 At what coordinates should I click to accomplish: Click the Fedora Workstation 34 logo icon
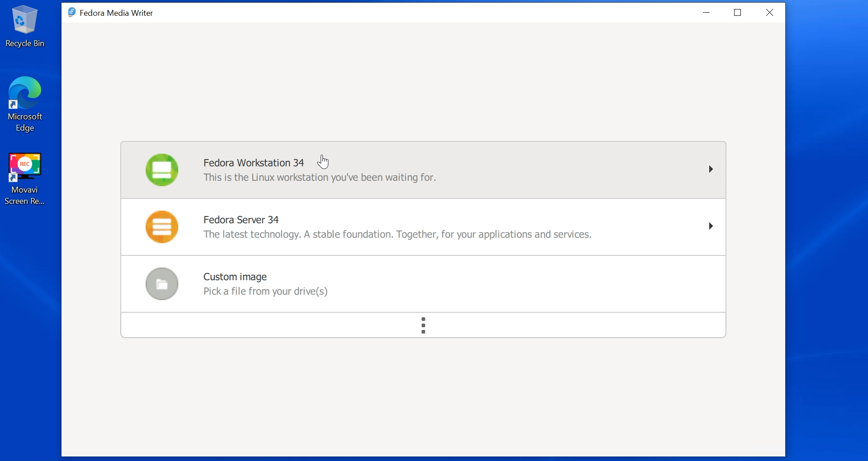162,170
